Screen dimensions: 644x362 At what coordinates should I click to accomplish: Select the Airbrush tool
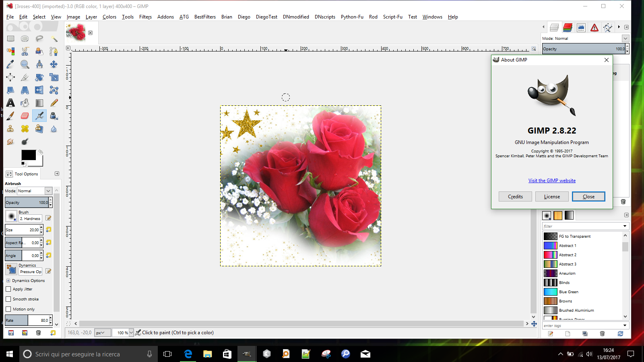39,116
